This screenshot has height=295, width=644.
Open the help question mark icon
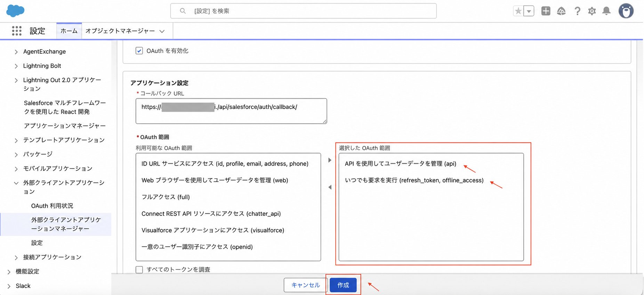578,11
